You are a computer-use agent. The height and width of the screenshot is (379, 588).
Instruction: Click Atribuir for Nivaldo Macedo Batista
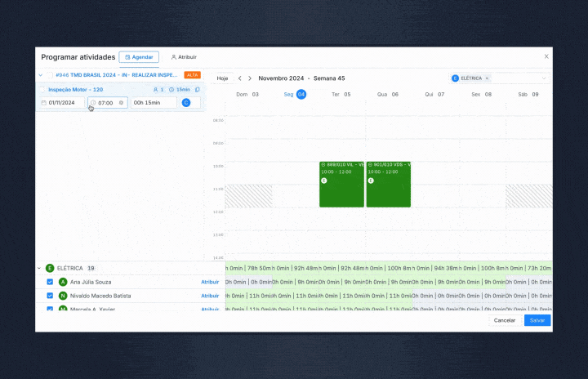tap(210, 296)
